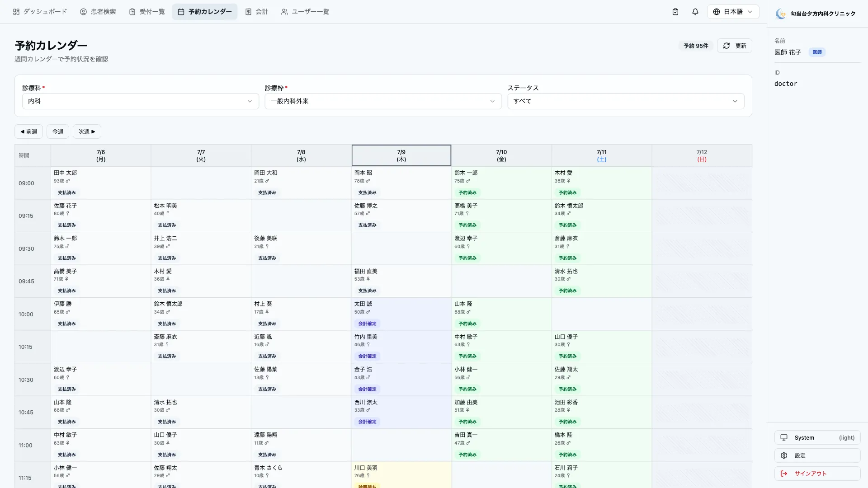Go to the ダッシュボード tab
This screenshot has width=868, height=488.
pos(40,12)
